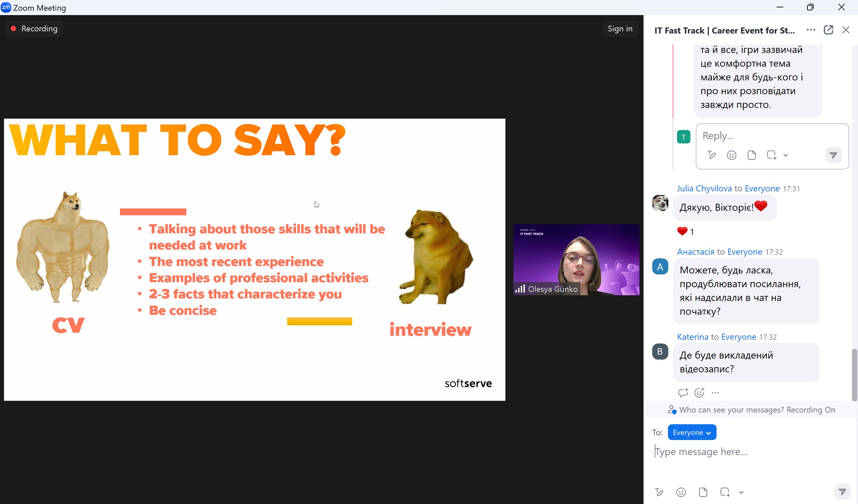Image resolution: width=858 pixels, height=504 pixels.
Task: Open emoji picker in main message composer
Action: [x=681, y=492]
